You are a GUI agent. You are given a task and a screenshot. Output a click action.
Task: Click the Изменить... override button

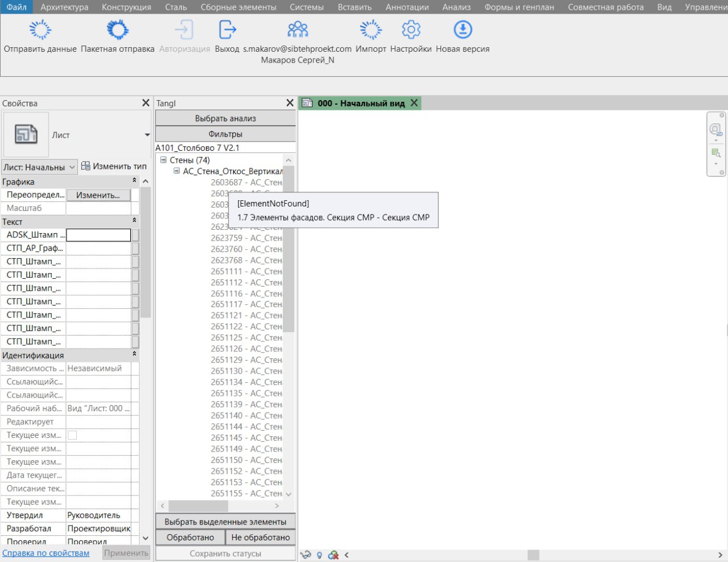point(98,195)
